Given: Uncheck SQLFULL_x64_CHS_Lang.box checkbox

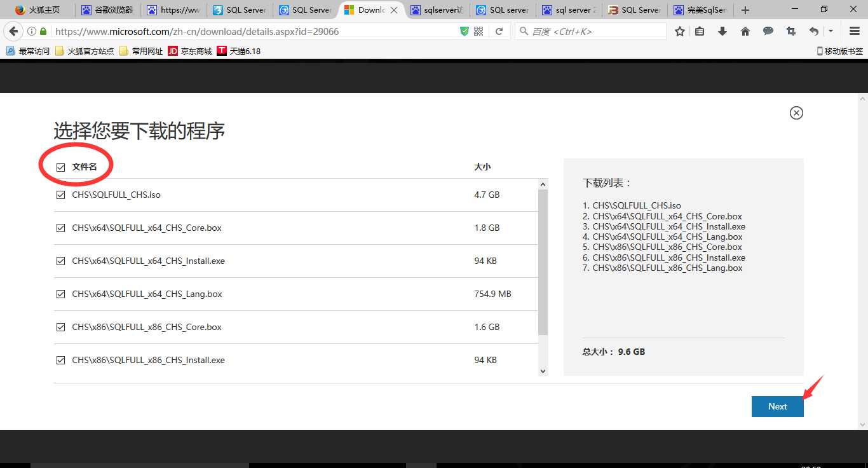Looking at the screenshot, I should point(61,294).
